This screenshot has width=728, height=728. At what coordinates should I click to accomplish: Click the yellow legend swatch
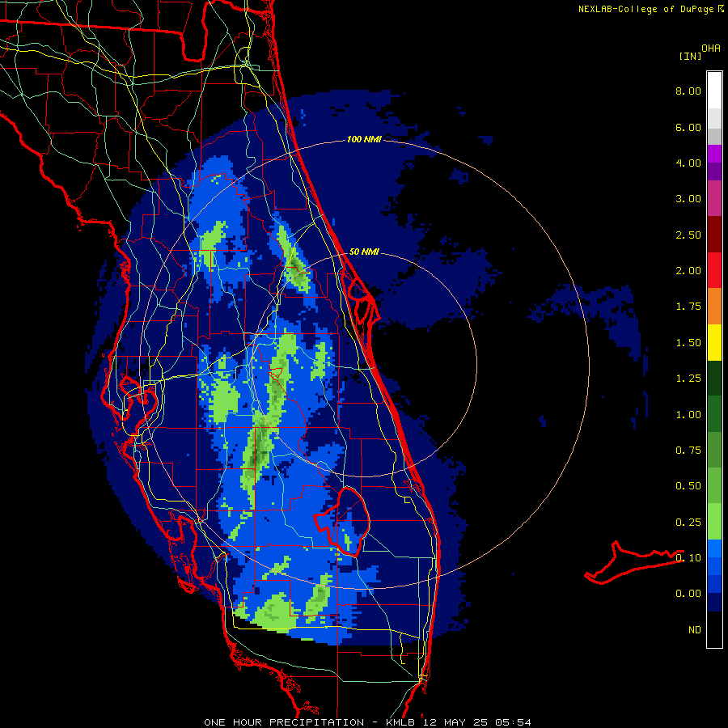pos(714,342)
